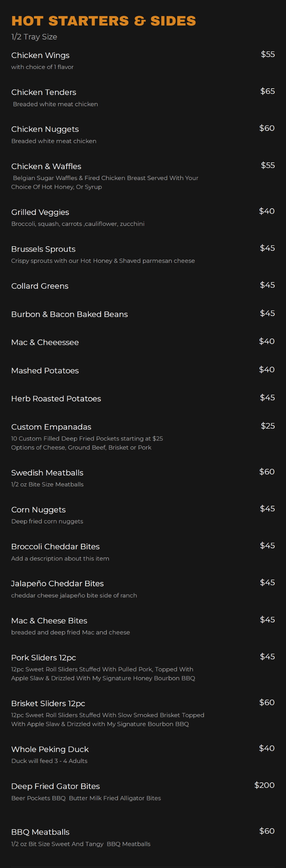Click the Pork Sliders 12pc title
The width and height of the screenshot is (286, 868).
tap(43, 657)
